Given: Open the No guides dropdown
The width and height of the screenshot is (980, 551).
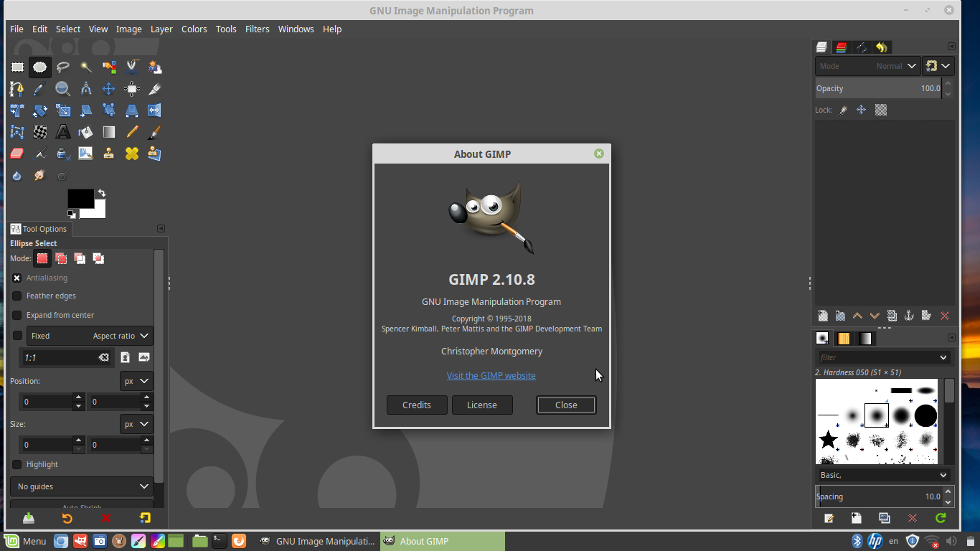Looking at the screenshot, I should coord(82,486).
